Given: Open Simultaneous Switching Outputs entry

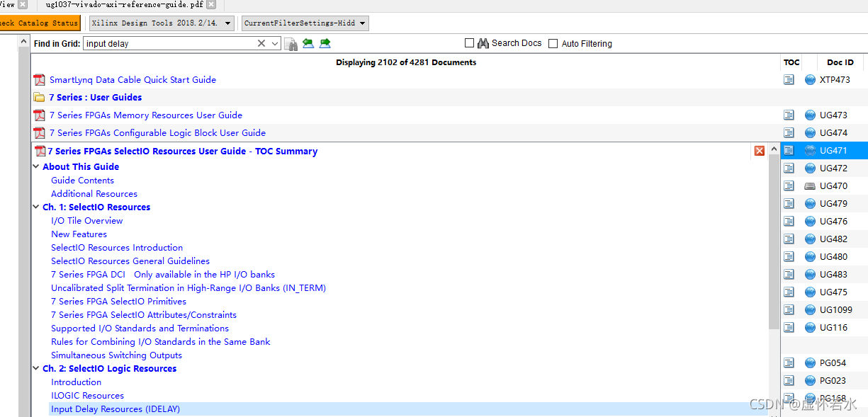Looking at the screenshot, I should click(x=116, y=355).
